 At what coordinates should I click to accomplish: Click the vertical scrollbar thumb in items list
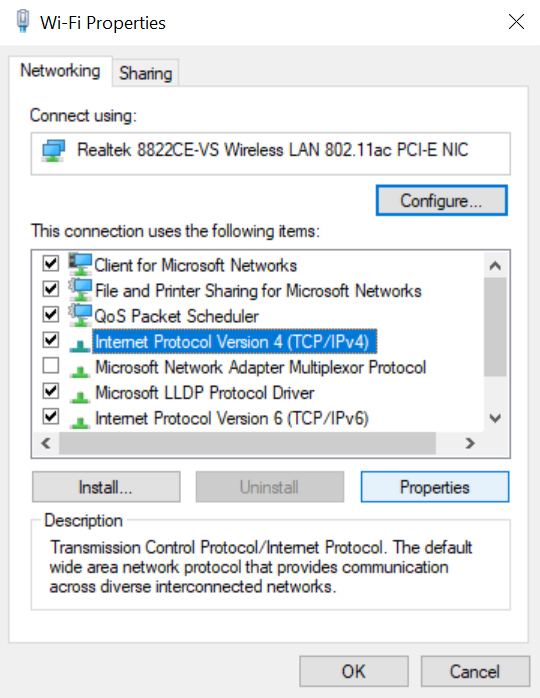(x=495, y=327)
